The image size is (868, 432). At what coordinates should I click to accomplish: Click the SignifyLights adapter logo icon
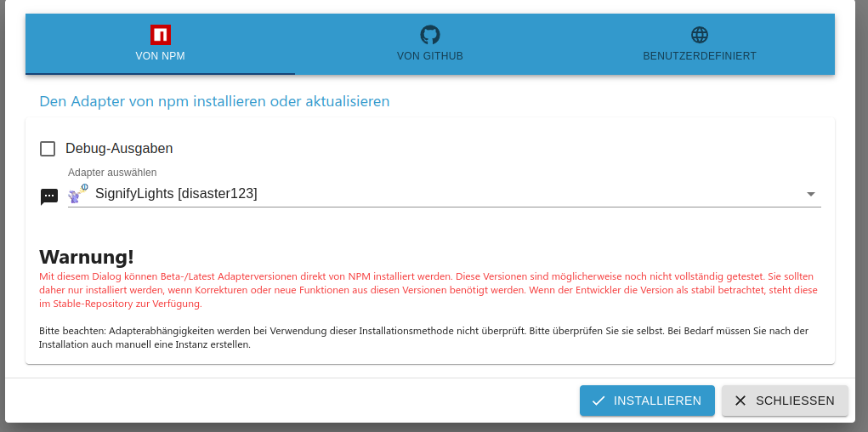78,194
